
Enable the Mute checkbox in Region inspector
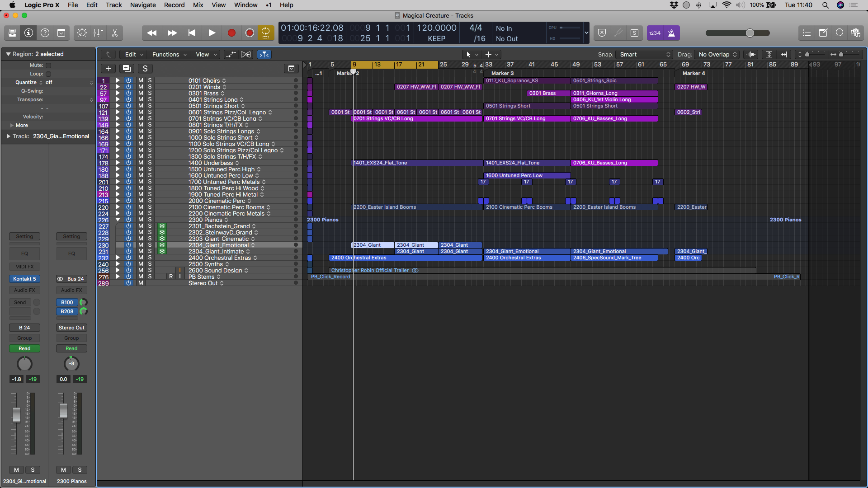click(x=48, y=66)
